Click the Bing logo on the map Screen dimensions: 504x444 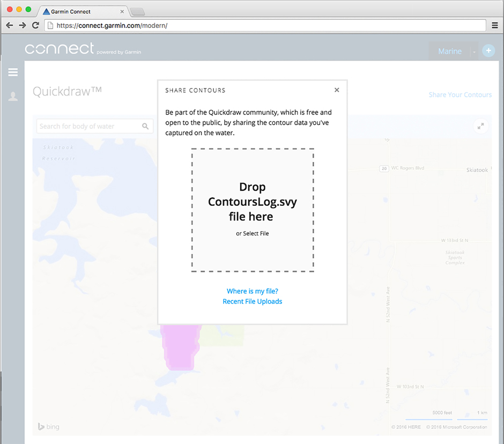[49, 427]
